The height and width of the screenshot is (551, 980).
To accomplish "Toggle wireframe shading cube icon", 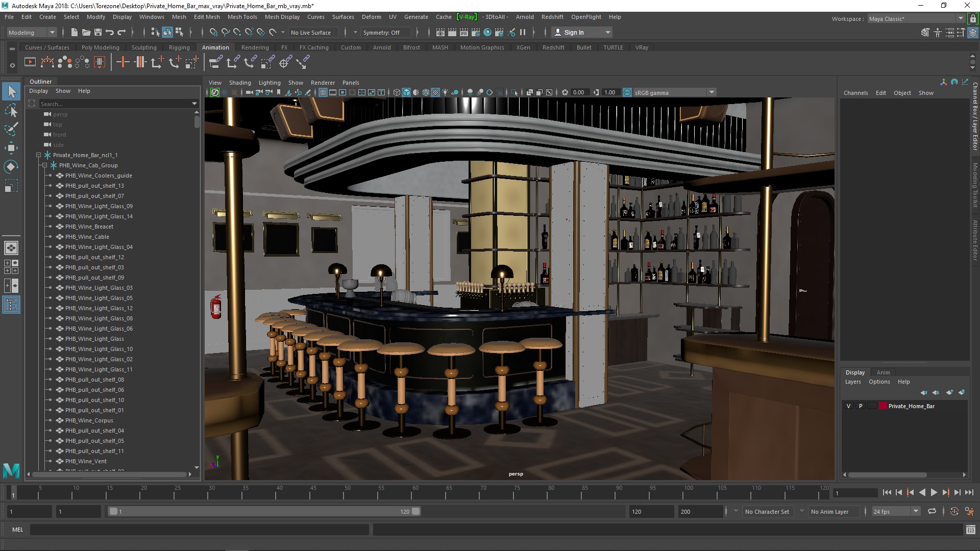I will (x=397, y=92).
